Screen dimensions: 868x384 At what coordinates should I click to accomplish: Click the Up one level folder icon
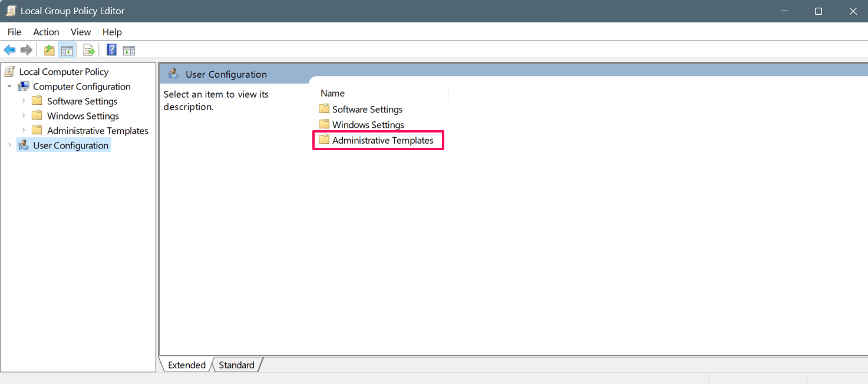tap(49, 50)
